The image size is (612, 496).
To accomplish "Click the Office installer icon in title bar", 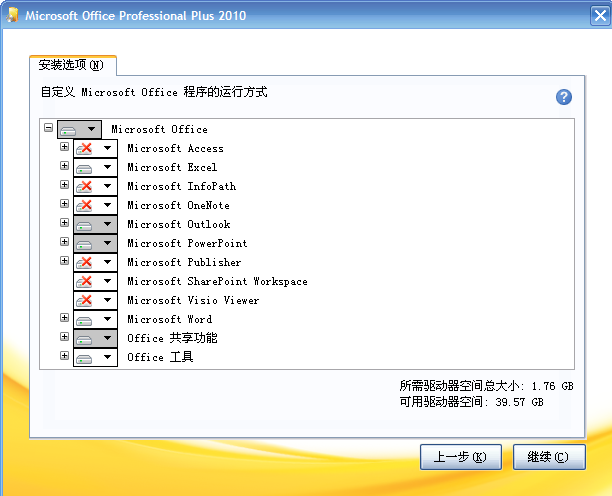I will (x=13, y=15).
